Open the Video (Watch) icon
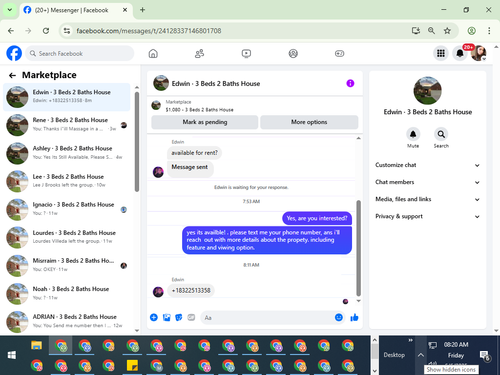500x375 pixels. tap(246, 53)
